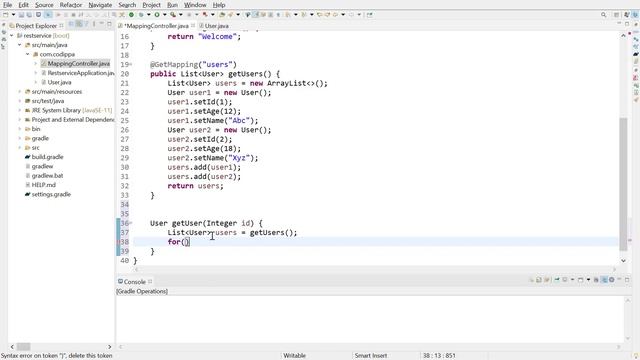Screen dimensions: 640x360
Task: Expand the src/test/java folder
Action: pyautogui.click(x=20, y=101)
